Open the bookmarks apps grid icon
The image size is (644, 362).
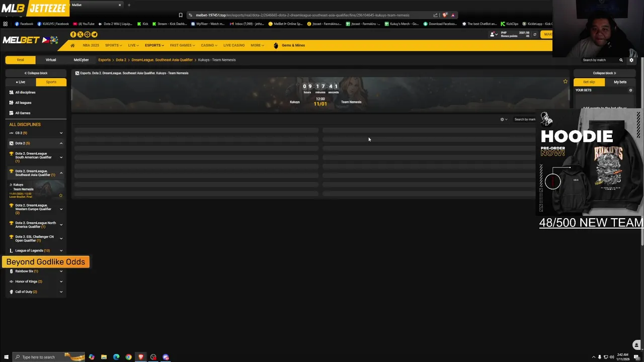click(6, 24)
